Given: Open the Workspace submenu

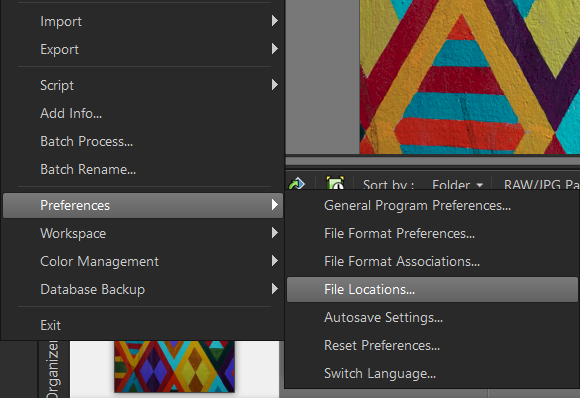Looking at the screenshot, I should pos(143,233).
